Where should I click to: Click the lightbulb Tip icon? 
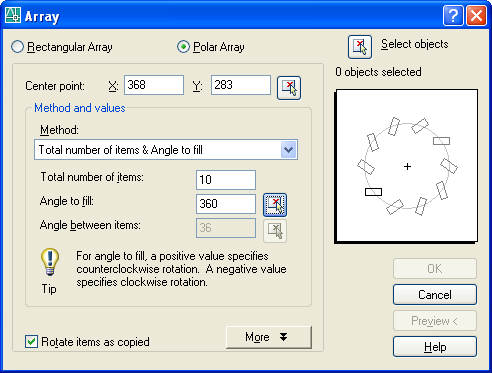(50, 262)
